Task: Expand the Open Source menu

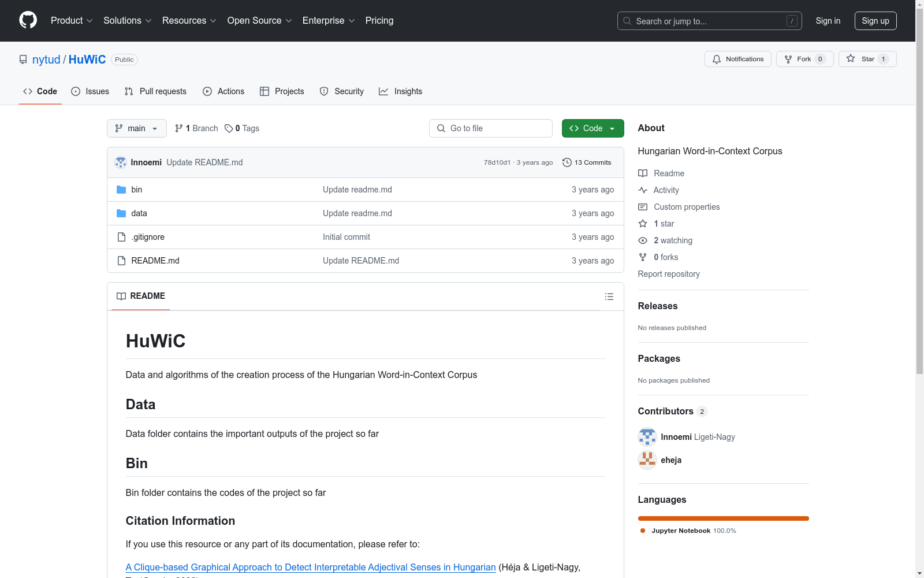Action: [260, 21]
